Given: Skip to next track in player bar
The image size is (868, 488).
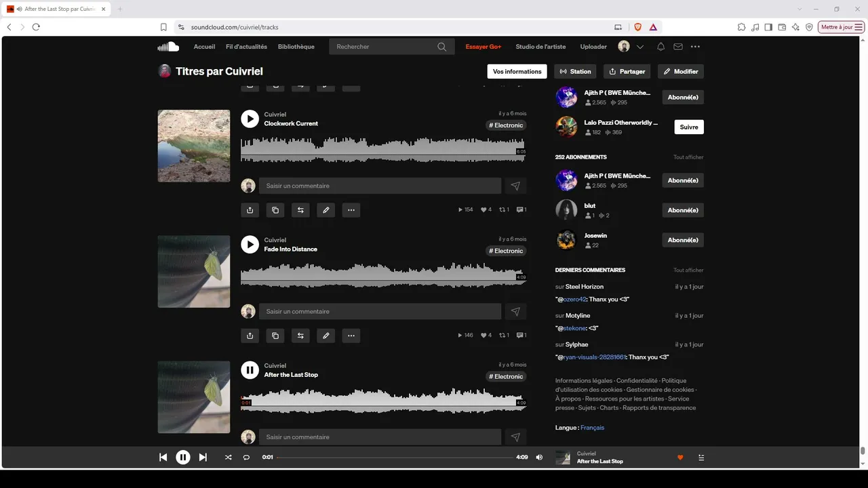Looking at the screenshot, I should pyautogui.click(x=203, y=457).
